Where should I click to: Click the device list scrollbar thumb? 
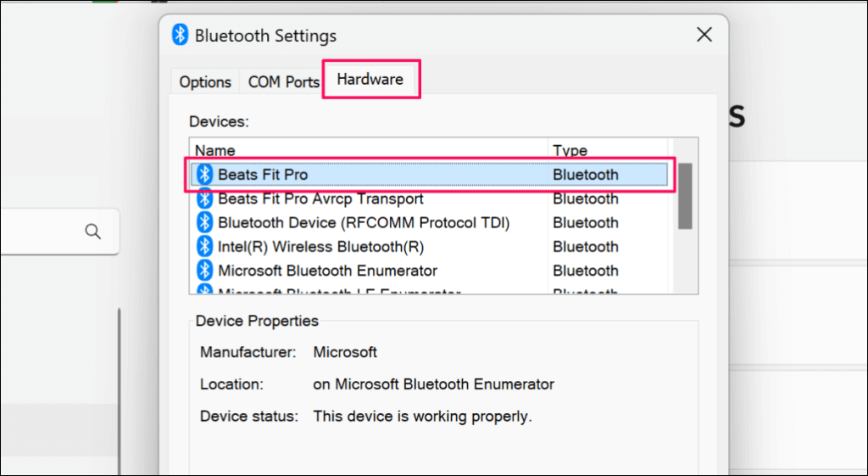[685, 195]
